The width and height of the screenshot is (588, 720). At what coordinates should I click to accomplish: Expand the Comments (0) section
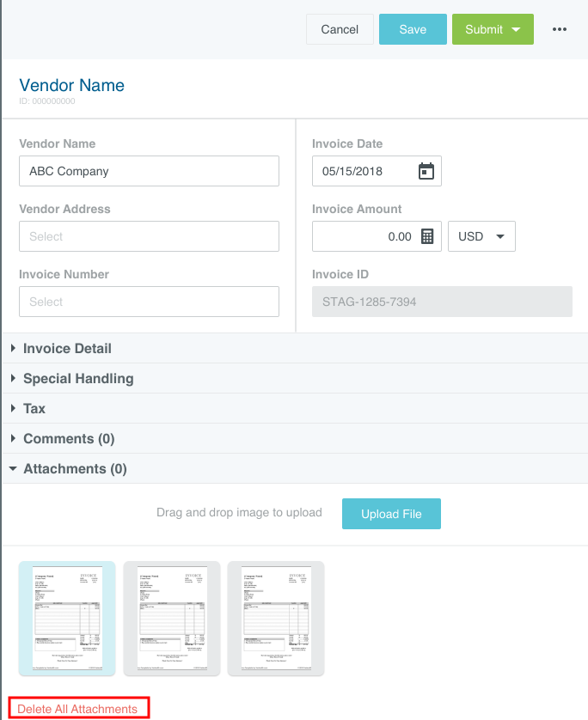[x=69, y=439]
